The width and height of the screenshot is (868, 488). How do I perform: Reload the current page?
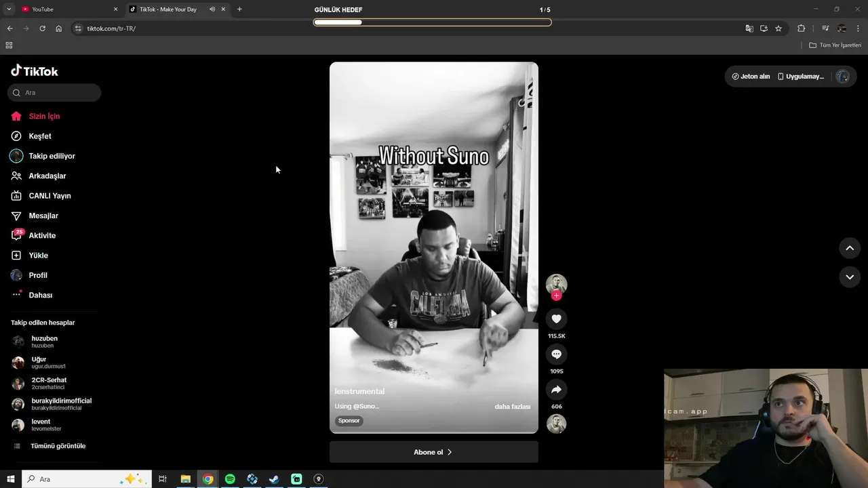pos(42,28)
